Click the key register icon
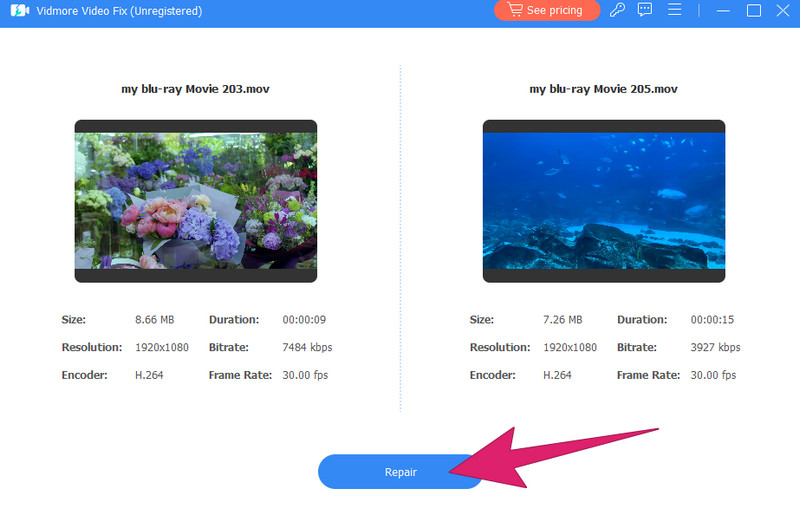The image size is (800, 509). click(x=617, y=11)
